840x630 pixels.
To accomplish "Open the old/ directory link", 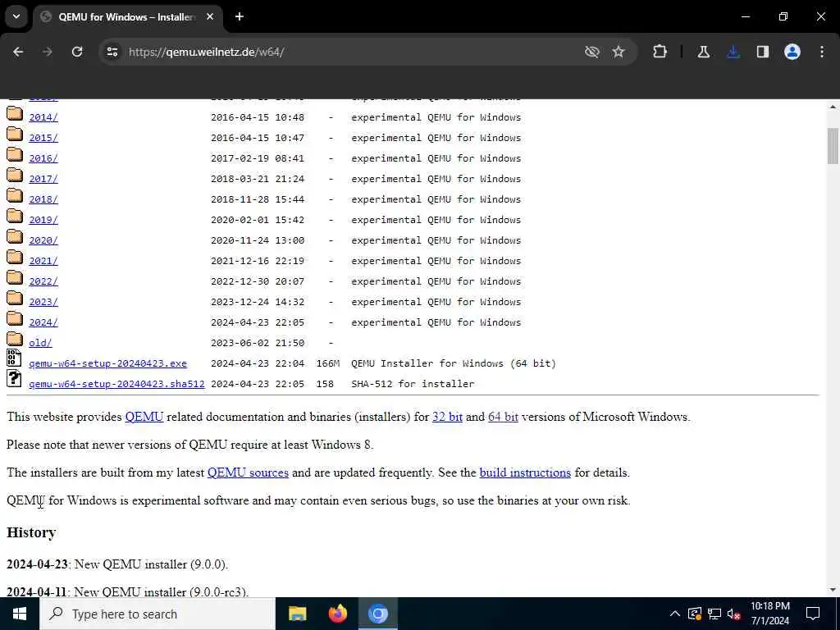I will click(x=40, y=343).
